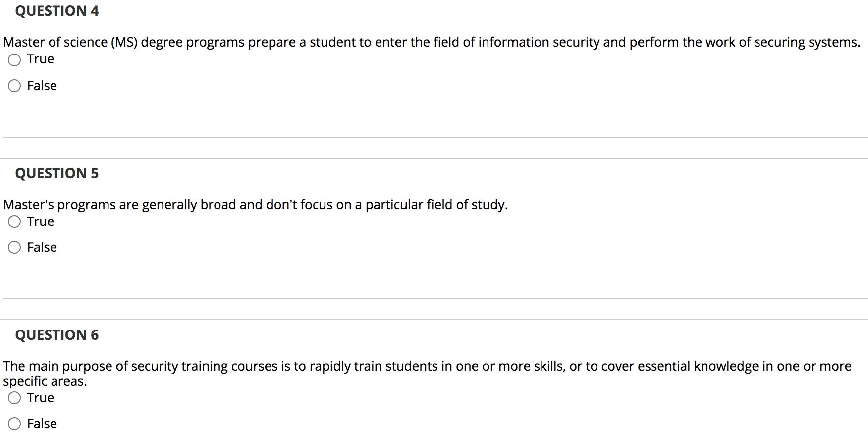Screen dimensions: 868x441
Task: Click the words 'specific areas.' in Question 6
Action: [45, 381]
